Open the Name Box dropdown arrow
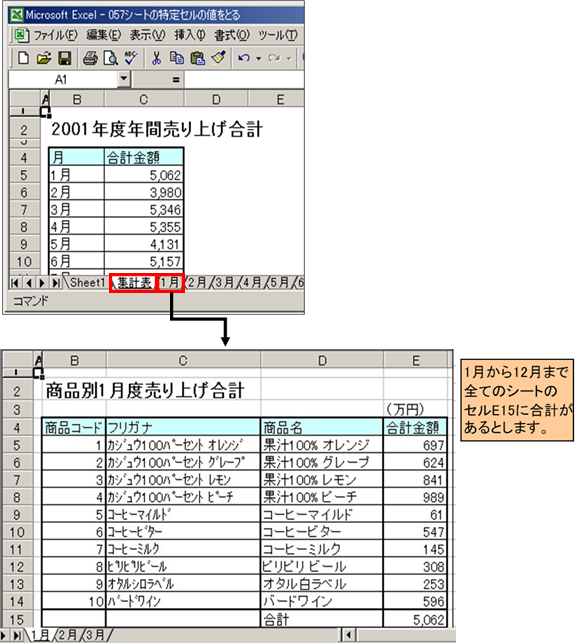 tap(124, 78)
